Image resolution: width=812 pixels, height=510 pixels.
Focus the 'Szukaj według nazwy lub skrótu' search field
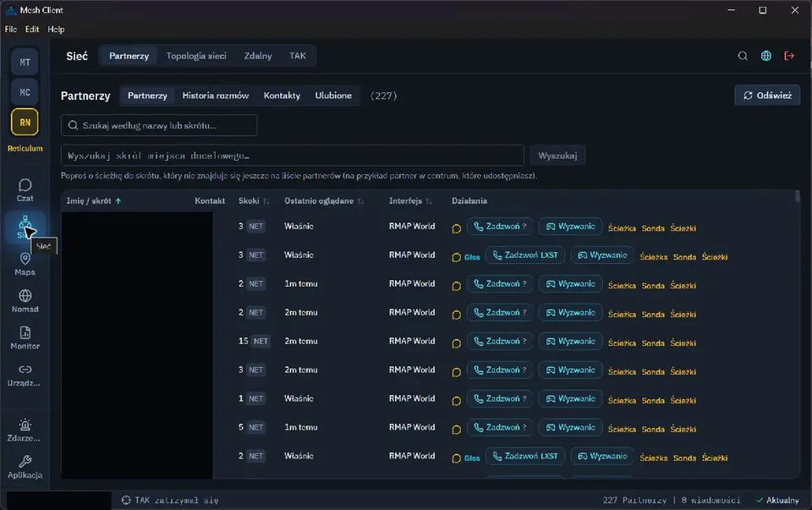pyautogui.click(x=159, y=125)
